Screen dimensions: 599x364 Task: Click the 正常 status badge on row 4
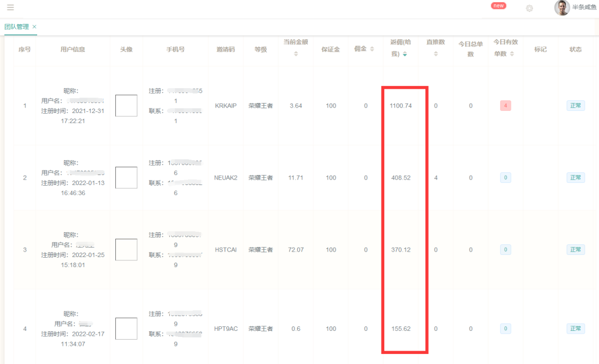click(x=575, y=328)
